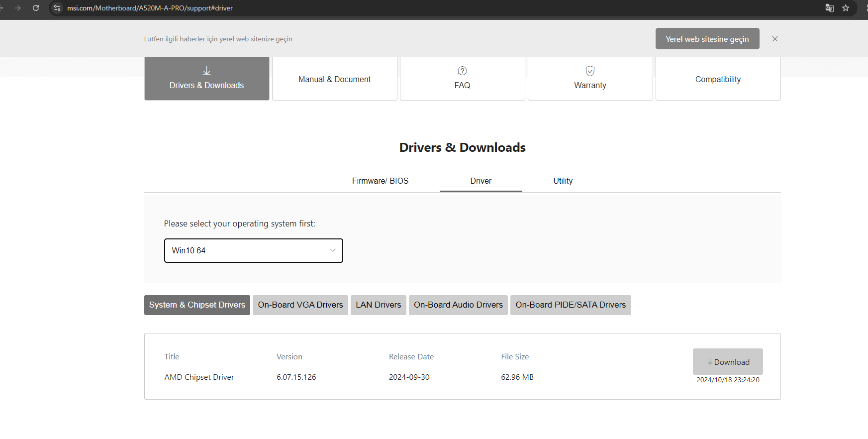Click the translate page icon
Viewport: 868px width, 439px height.
[829, 8]
